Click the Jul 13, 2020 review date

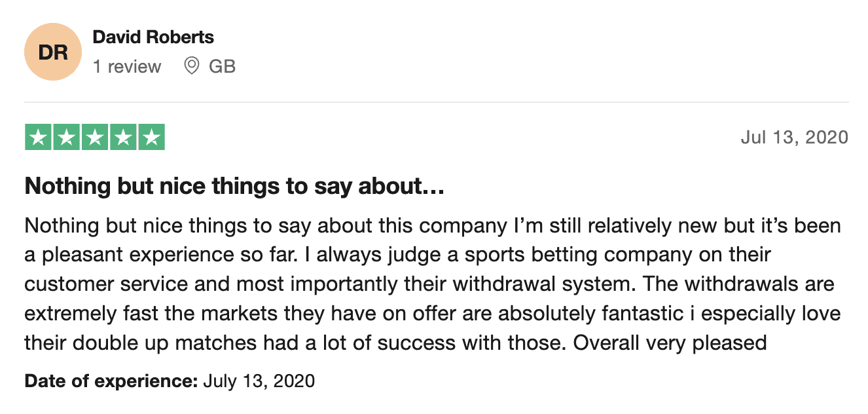(x=795, y=138)
